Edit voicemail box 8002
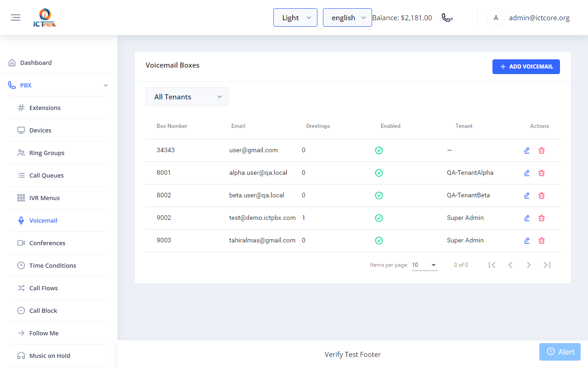588x368 pixels. 527,195
